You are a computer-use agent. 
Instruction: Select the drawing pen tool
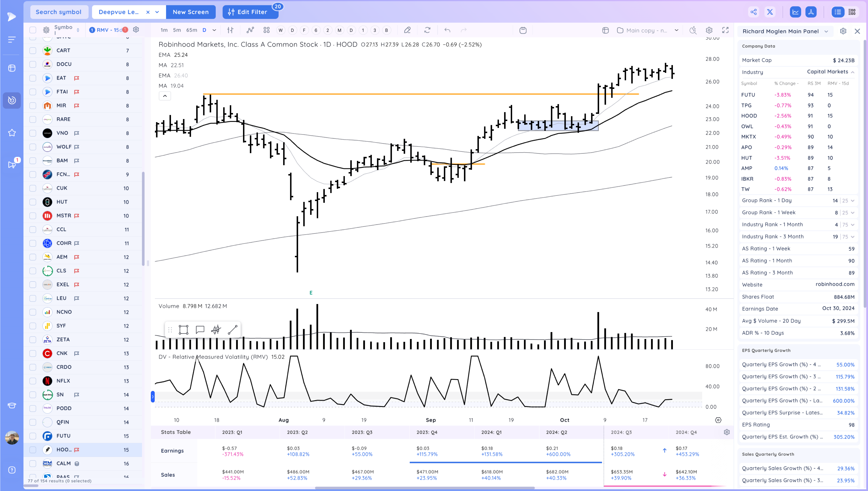pos(407,30)
